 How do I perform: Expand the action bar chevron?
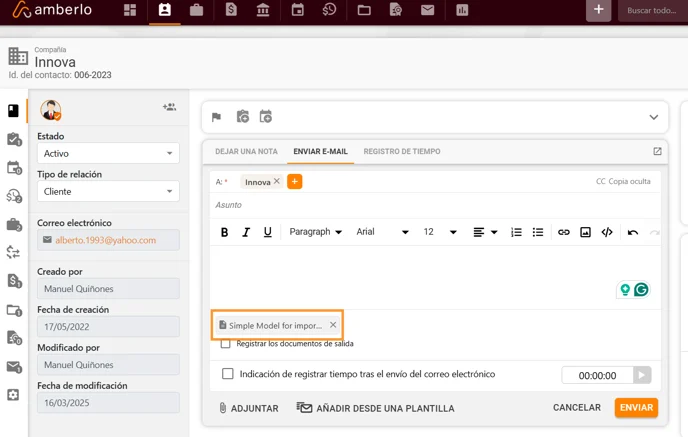coord(654,117)
